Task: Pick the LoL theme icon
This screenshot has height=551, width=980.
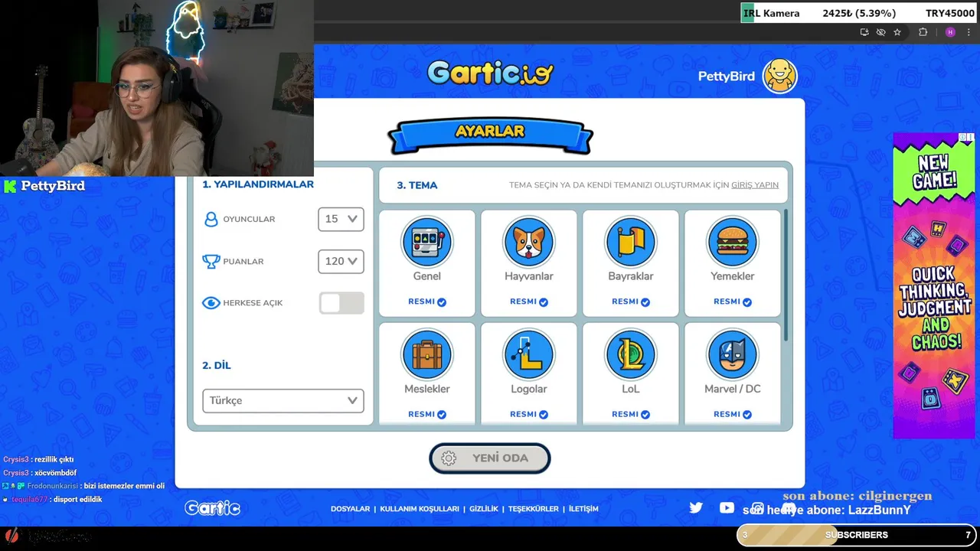Action: point(631,354)
